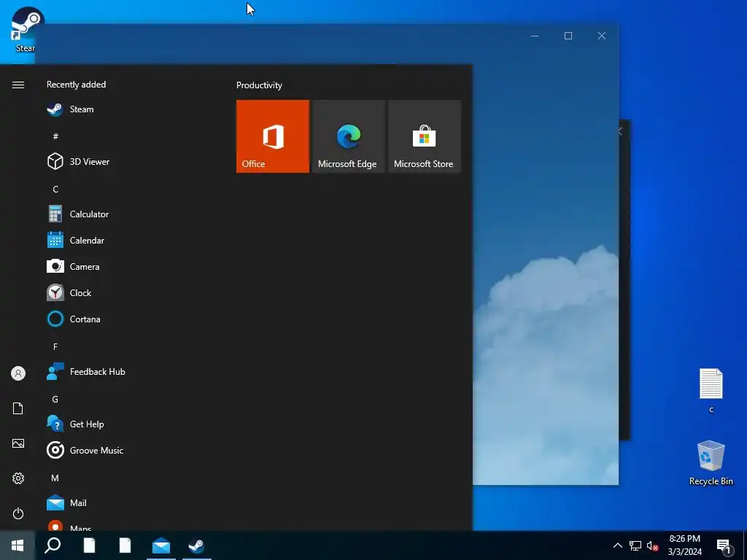This screenshot has width=747, height=560.
Task: Click the letter G group header
Action: click(x=55, y=400)
